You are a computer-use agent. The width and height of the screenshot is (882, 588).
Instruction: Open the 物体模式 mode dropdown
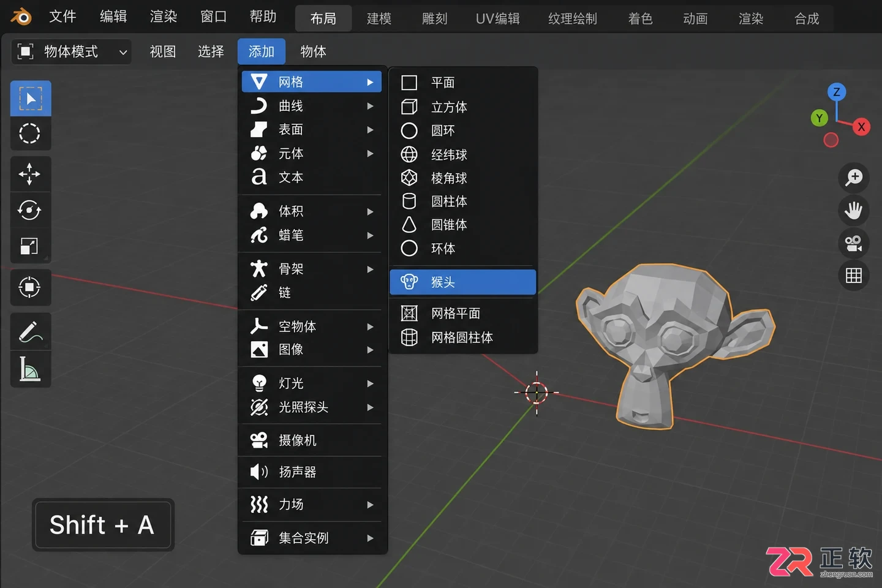click(x=72, y=52)
